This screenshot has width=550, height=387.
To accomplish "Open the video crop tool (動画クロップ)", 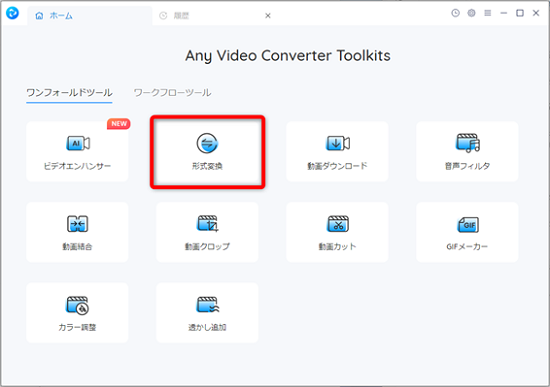I will pyautogui.click(x=207, y=232).
